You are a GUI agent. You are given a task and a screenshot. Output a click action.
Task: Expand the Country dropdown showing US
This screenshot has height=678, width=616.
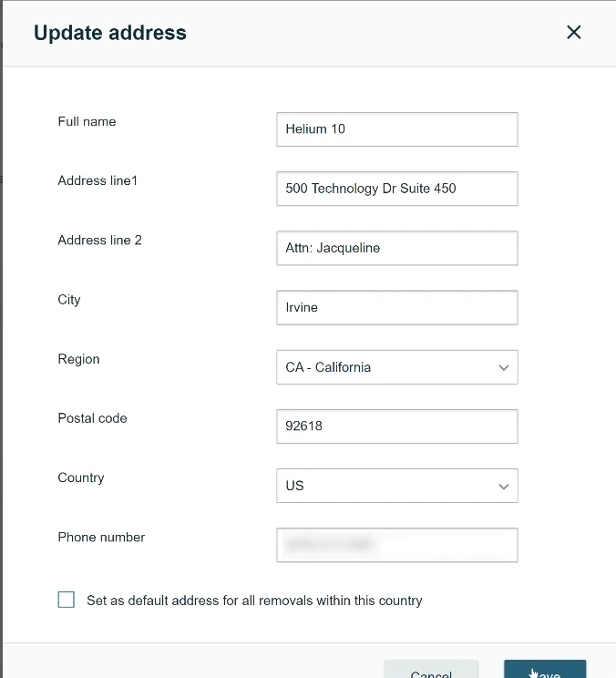click(396, 486)
